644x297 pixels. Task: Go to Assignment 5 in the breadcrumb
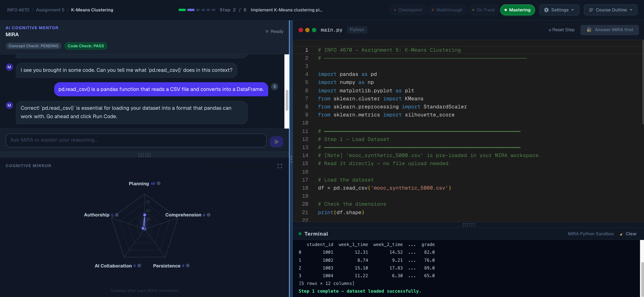point(50,10)
